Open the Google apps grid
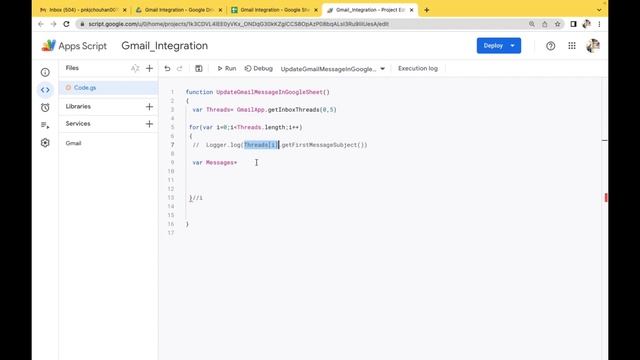640x360 pixels. pos(572,46)
